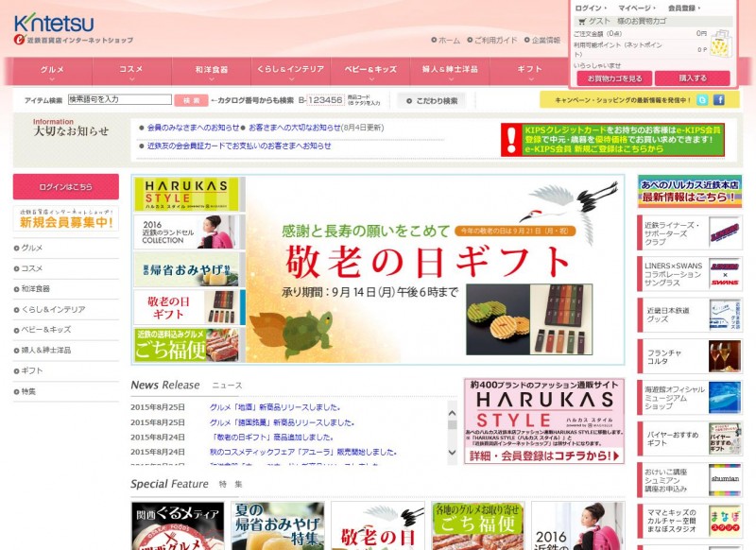Click the Kintetsu logo
756x550 pixels.
54,23
